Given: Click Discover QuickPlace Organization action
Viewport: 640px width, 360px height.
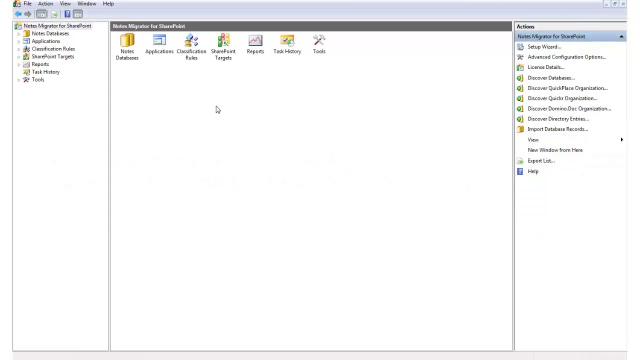Looking at the screenshot, I should [x=567, y=88].
